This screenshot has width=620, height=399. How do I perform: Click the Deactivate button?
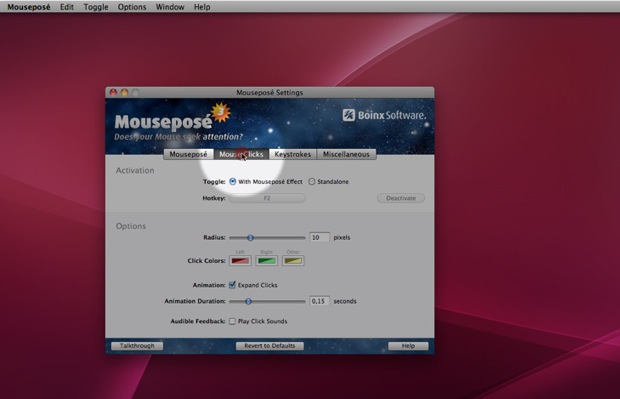pyautogui.click(x=401, y=198)
